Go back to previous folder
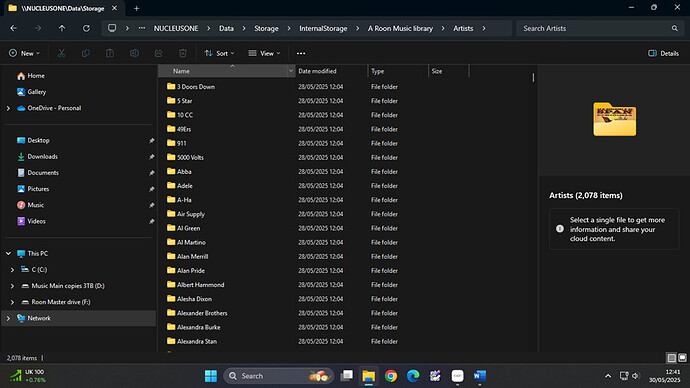 (x=14, y=28)
